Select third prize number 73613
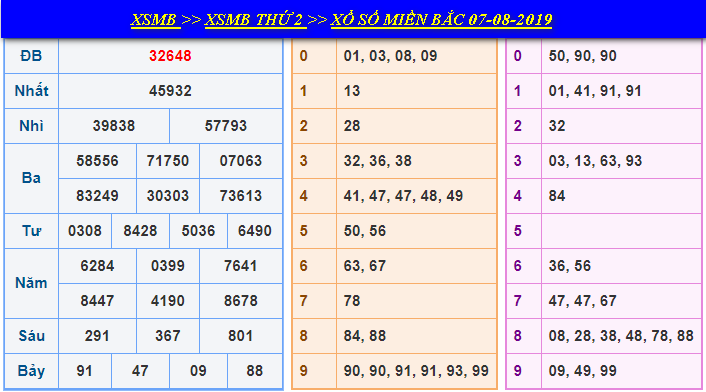Image resolution: width=706 pixels, height=392 pixels. (x=240, y=196)
